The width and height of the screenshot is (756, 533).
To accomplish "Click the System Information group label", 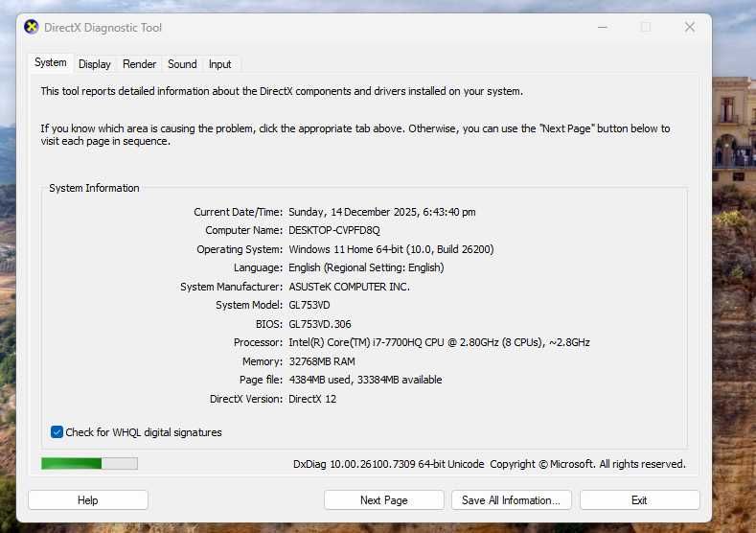I will [x=94, y=188].
